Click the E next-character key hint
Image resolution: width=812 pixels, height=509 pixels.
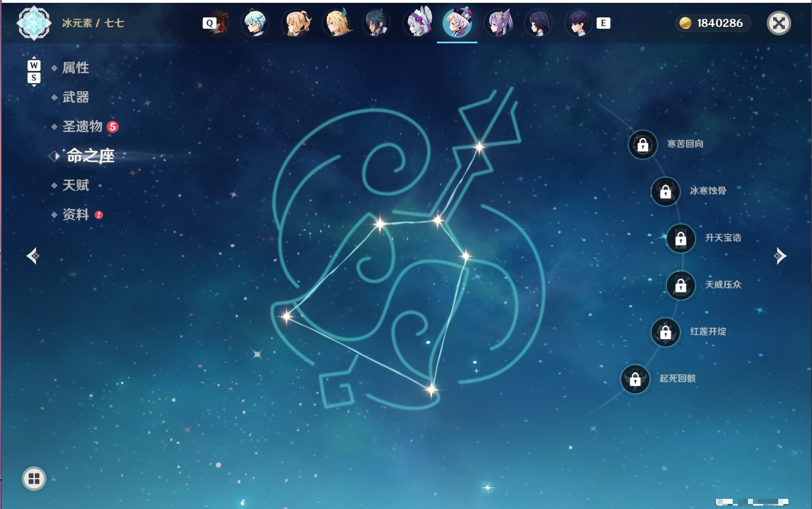(603, 23)
